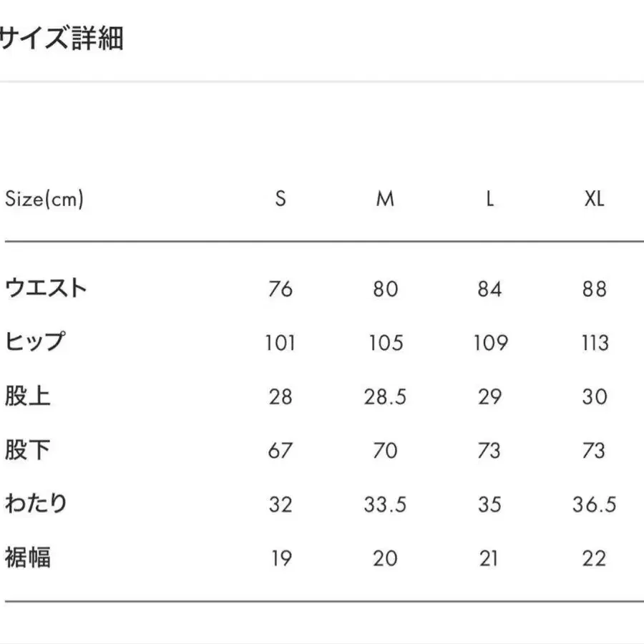Image resolution: width=644 pixels, height=644 pixels.
Task: Click the ウエスト row label
Action: [46, 288]
